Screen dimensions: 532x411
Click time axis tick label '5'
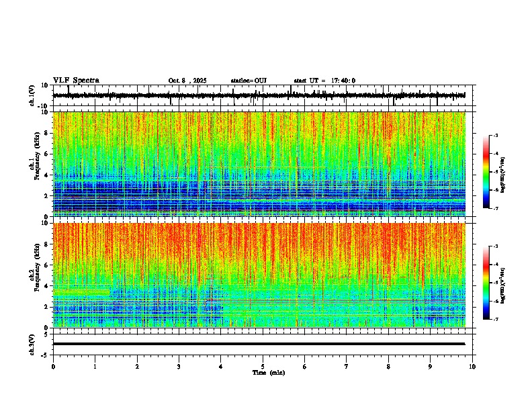[263, 367]
